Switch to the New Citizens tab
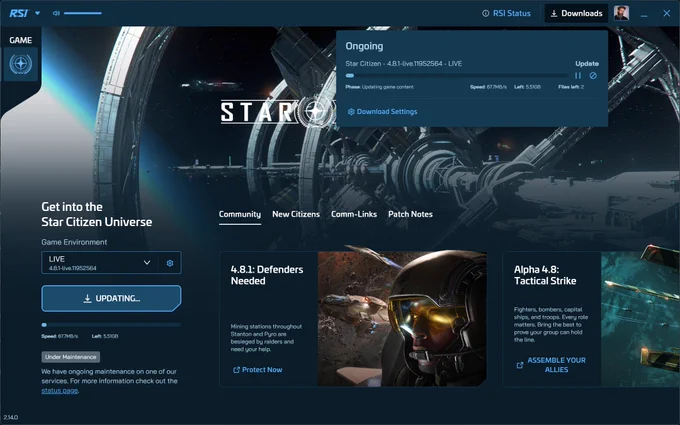Screen dimensions: 680x425 pyautogui.click(x=296, y=214)
